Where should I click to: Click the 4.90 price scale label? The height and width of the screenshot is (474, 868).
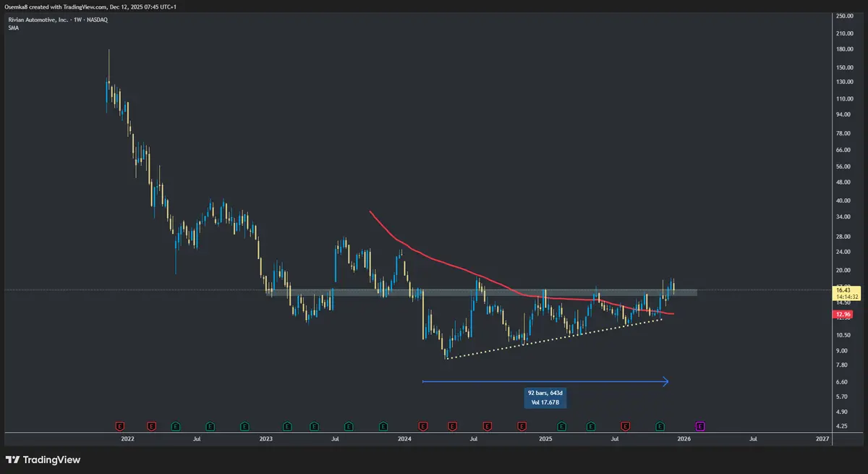pos(842,412)
